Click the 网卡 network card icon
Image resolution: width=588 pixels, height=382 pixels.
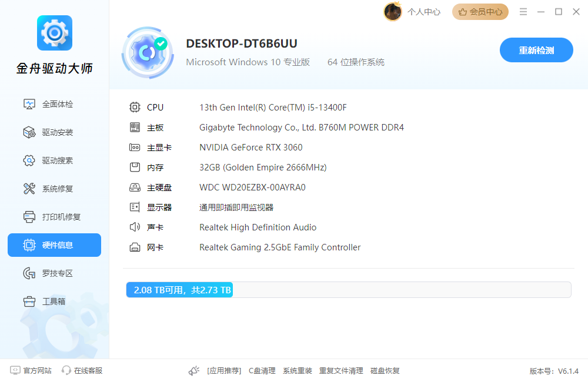tap(135, 247)
